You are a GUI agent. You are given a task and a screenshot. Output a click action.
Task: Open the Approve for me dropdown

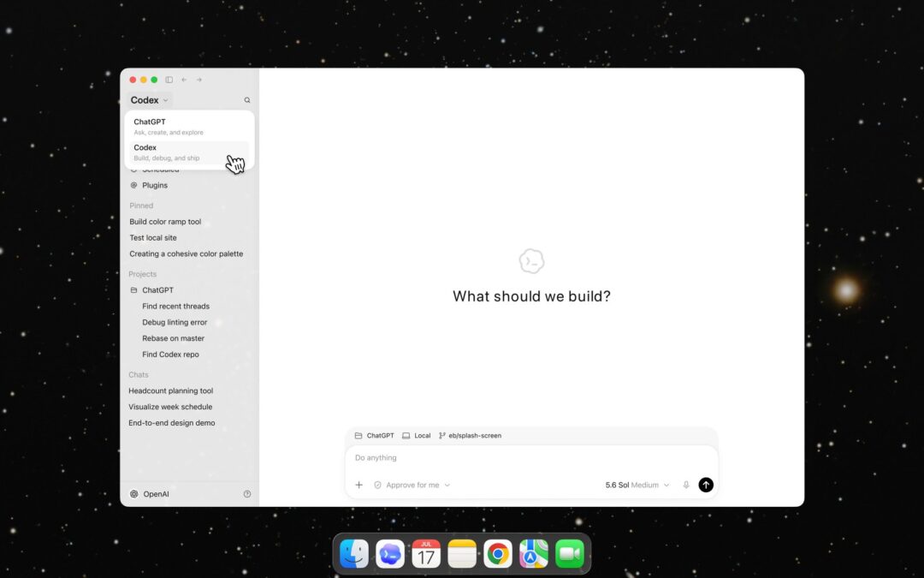412,485
